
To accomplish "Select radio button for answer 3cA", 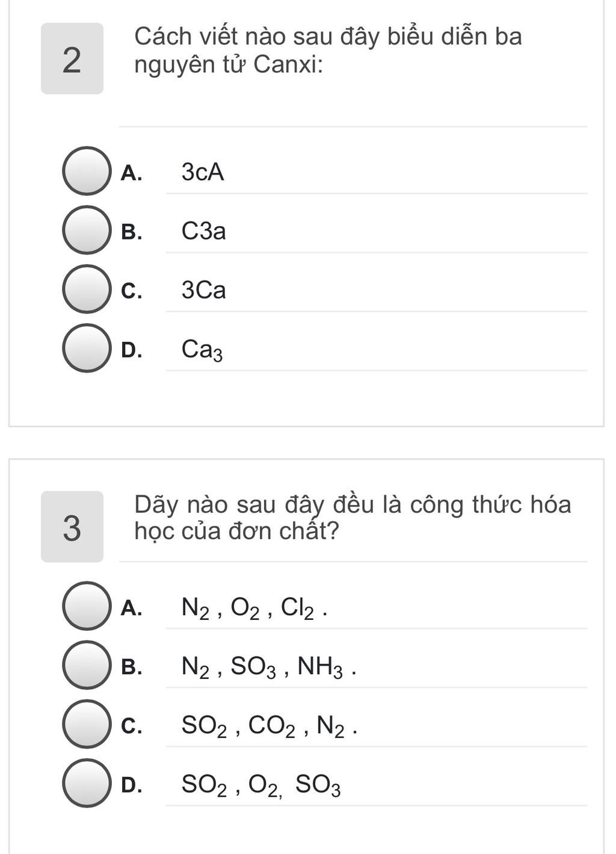I will (x=87, y=171).
